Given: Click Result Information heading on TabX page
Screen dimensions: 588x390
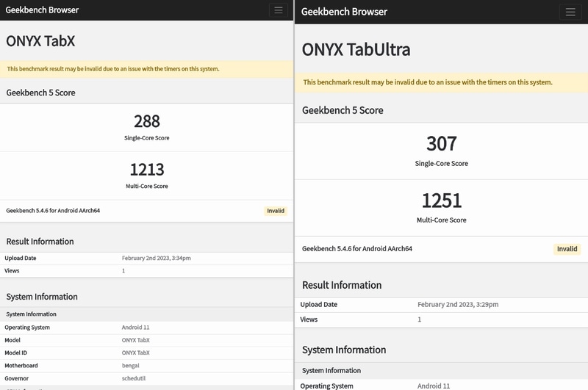Looking at the screenshot, I should [40, 242].
